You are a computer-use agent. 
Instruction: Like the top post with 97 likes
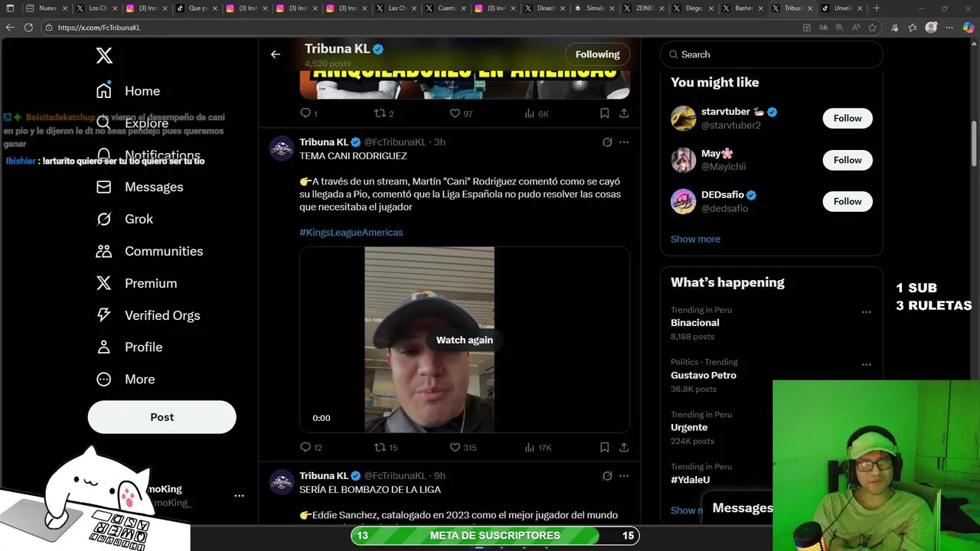(461, 113)
